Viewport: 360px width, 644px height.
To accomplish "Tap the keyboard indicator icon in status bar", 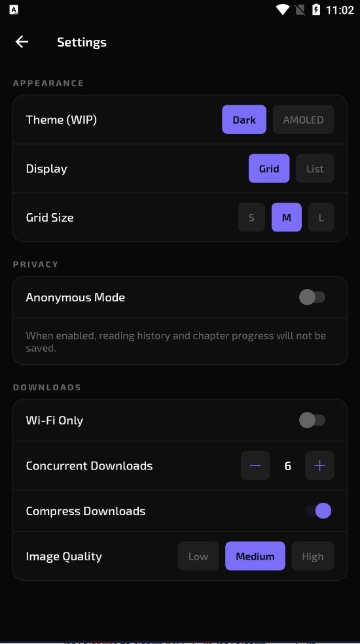I will point(14,9).
